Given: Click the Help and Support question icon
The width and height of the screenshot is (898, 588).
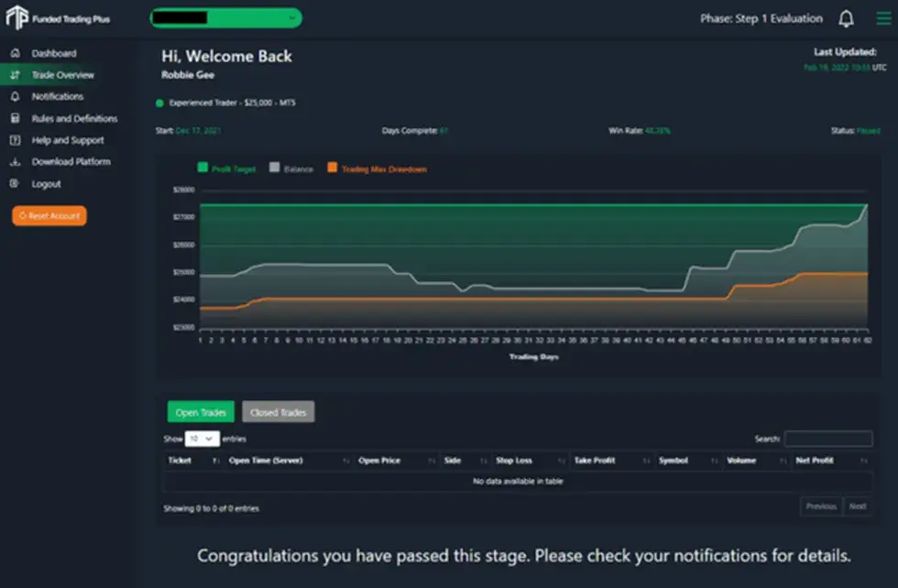Looking at the screenshot, I should [16, 140].
